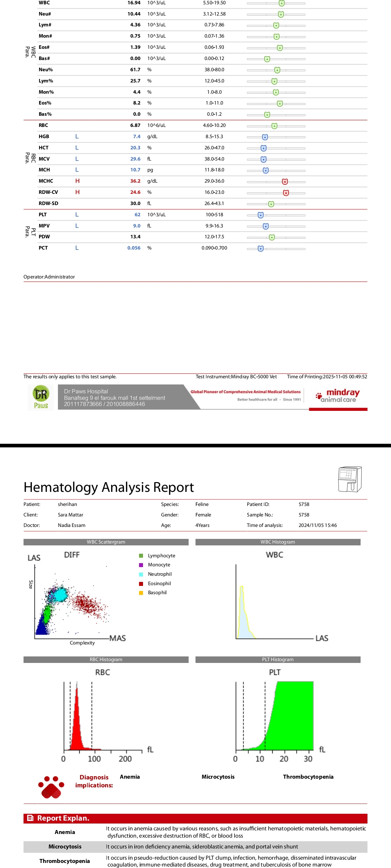391x868 pixels.
Task: Click the analyzer machine icon beside report title
Action: (350, 479)
